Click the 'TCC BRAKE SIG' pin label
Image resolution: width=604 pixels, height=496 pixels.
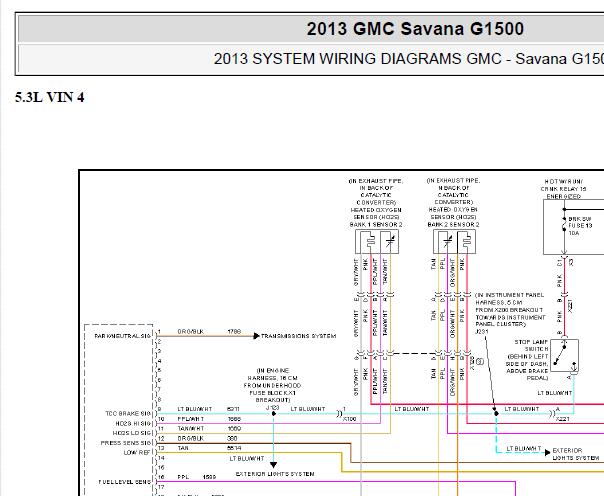click(x=128, y=414)
